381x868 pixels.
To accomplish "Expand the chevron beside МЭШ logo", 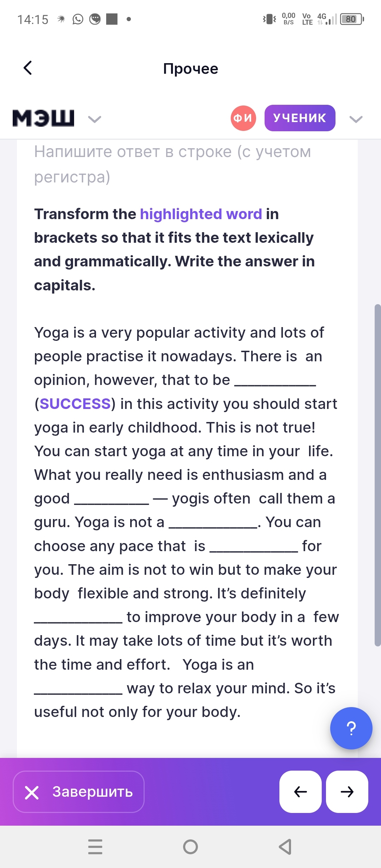I will pos(95,119).
